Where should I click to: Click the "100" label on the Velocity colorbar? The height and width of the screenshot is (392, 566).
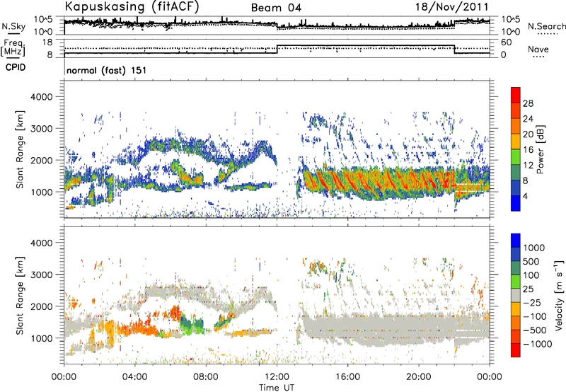click(531, 275)
